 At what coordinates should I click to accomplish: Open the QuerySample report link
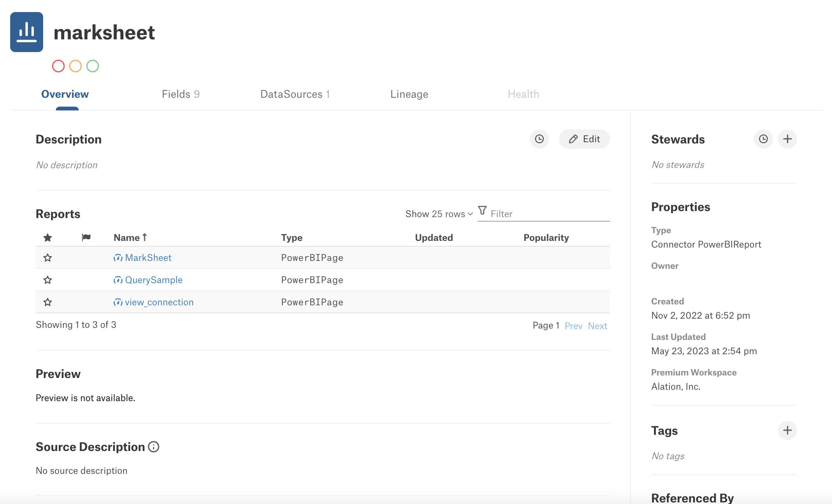pyautogui.click(x=154, y=280)
